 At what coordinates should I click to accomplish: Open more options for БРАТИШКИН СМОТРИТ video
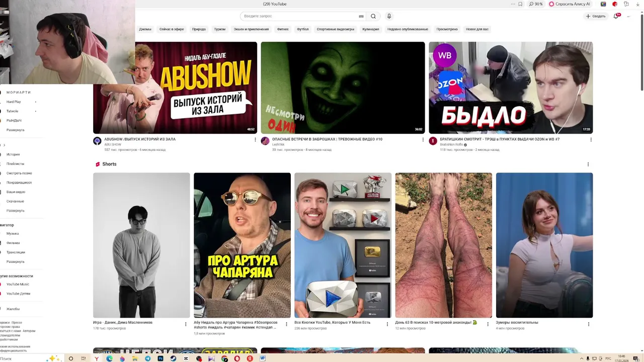point(591,139)
